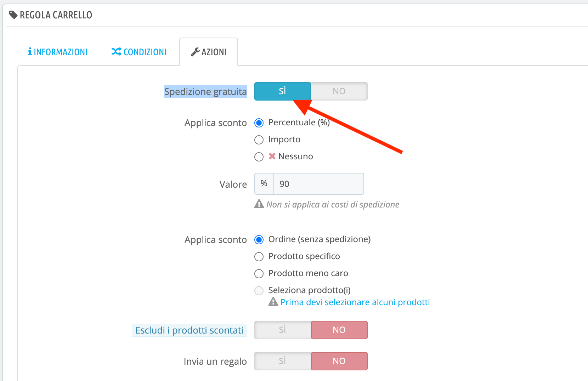Image resolution: width=588 pixels, height=381 pixels.
Task: Open the Condizioni tab
Action: point(139,52)
